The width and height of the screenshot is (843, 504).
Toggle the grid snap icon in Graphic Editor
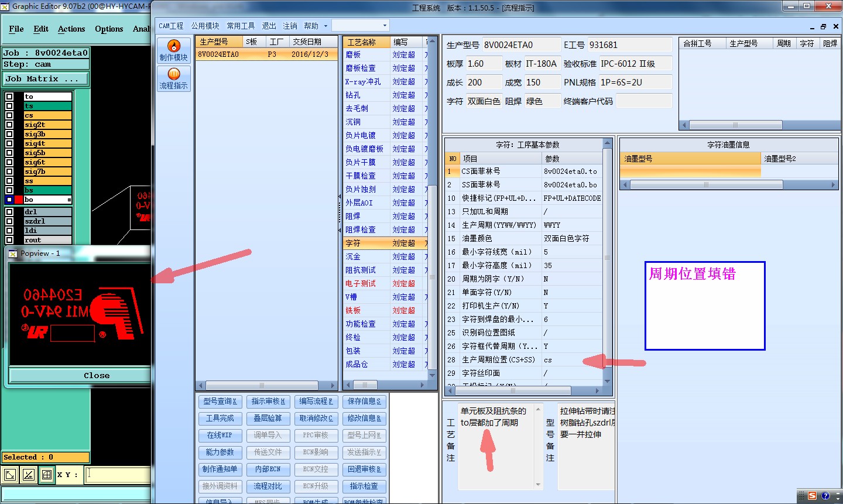point(46,475)
